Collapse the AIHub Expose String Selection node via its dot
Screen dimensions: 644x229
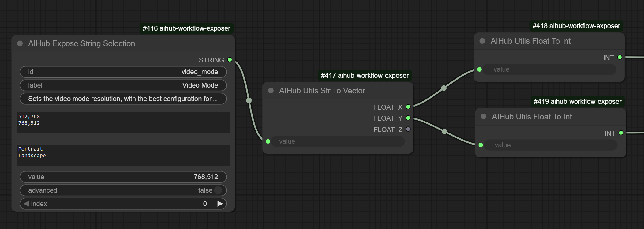click(x=20, y=43)
